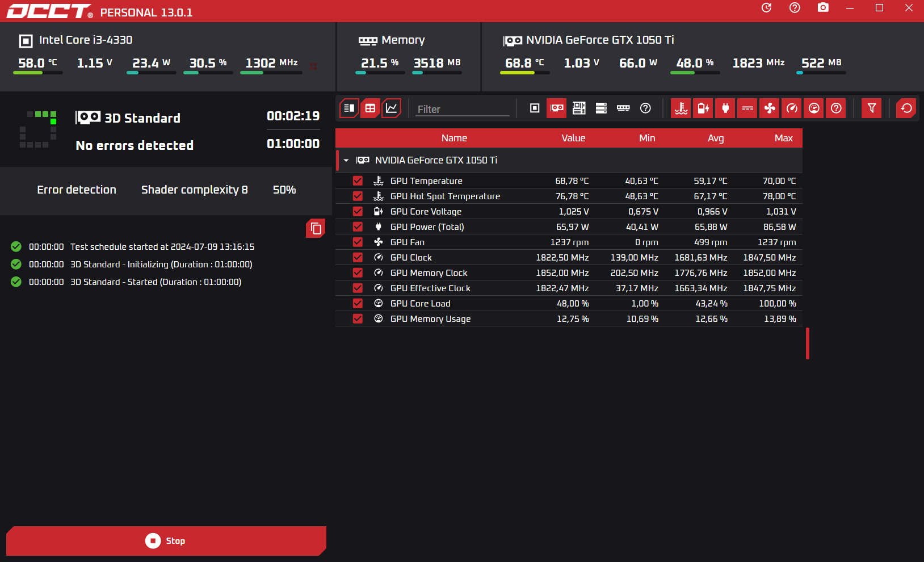The width and height of the screenshot is (924, 562).
Task: Toggle the voltage sensor filter
Action: click(x=703, y=108)
